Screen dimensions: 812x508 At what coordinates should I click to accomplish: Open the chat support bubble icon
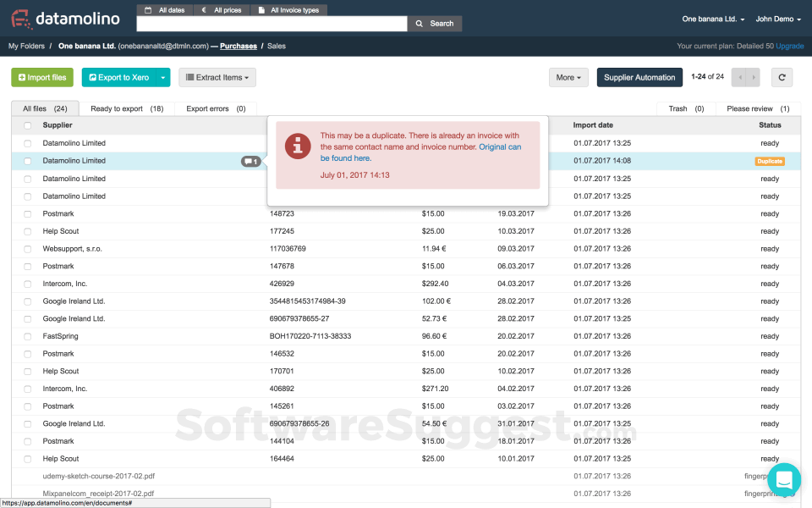click(x=784, y=479)
